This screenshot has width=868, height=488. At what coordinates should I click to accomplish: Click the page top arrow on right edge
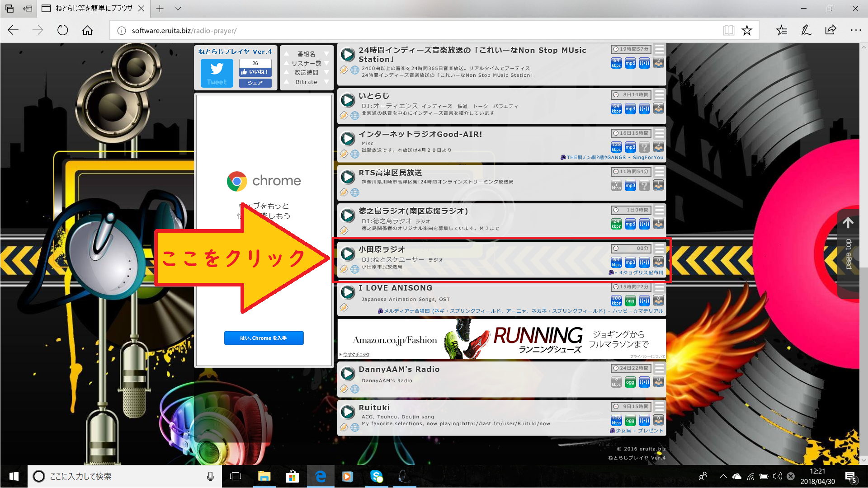tap(848, 223)
